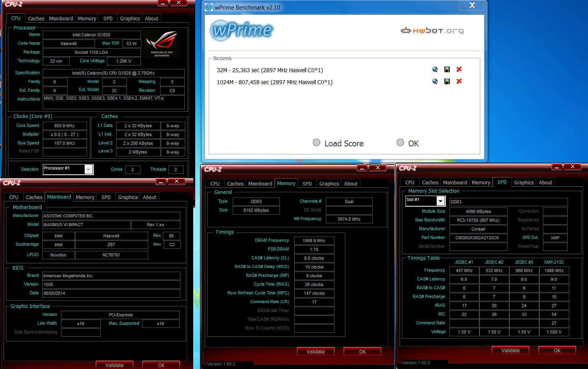588x369 pixels.
Task: Click the Level 3 cache 2 MBytes value
Action: coord(138,152)
